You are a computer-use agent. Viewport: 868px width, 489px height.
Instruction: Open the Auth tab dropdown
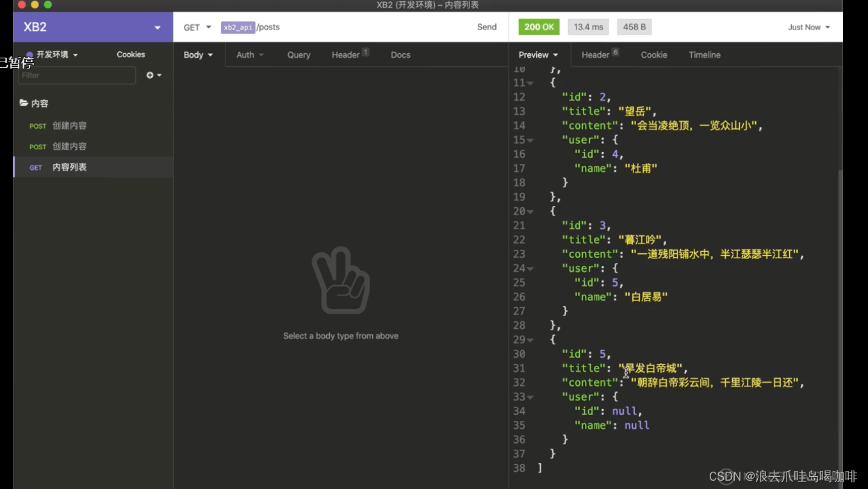[250, 54]
